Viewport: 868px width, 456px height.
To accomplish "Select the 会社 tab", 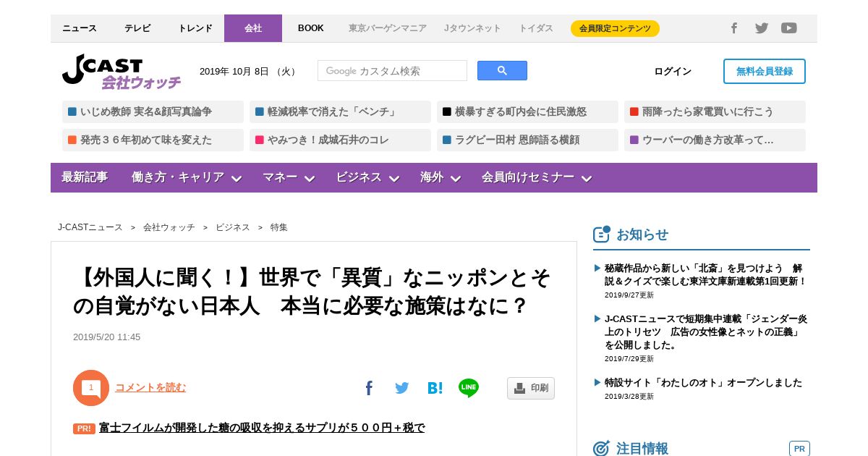I will coord(253,28).
